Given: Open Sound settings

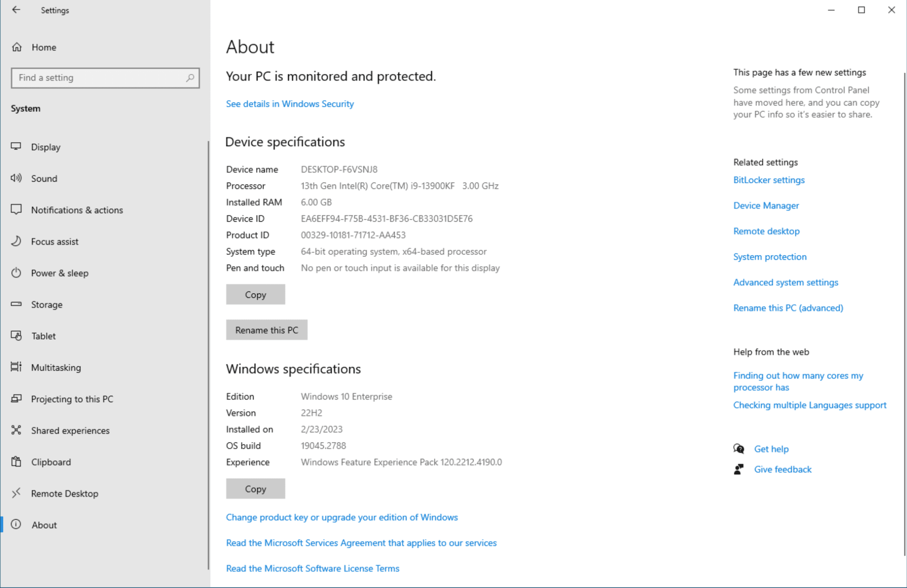Looking at the screenshot, I should (44, 178).
